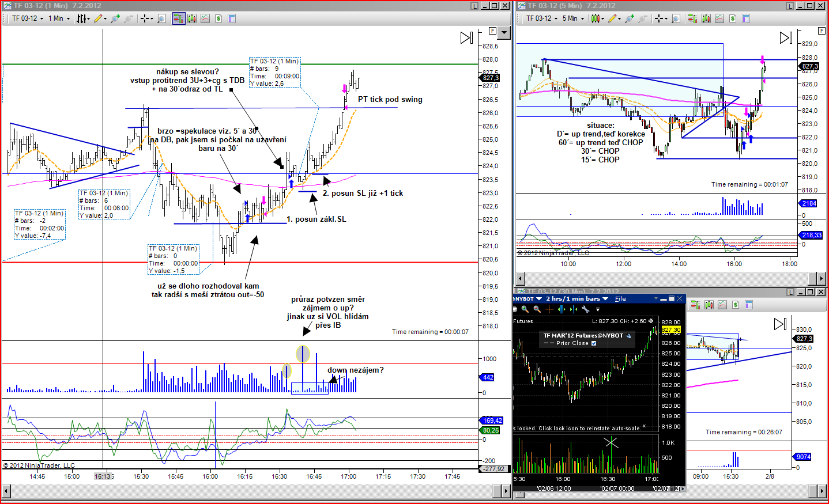This screenshot has height=504, width=829.
Task: Open indicators icon in 1 Min chart toolbar
Action: pyautogui.click(x=205, y=18)
